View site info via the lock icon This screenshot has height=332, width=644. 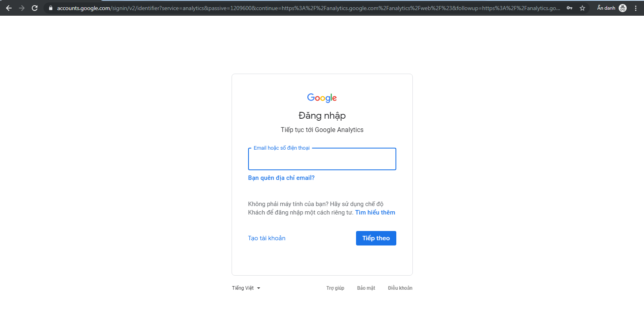tap(50, 8)
